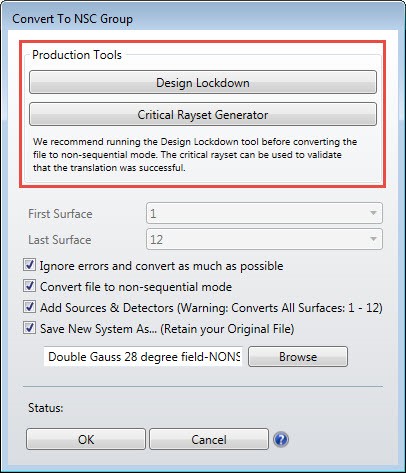Screen dimensions: 406x473
Task: Click the Double Gauss file name field
Action: [143, 357]
